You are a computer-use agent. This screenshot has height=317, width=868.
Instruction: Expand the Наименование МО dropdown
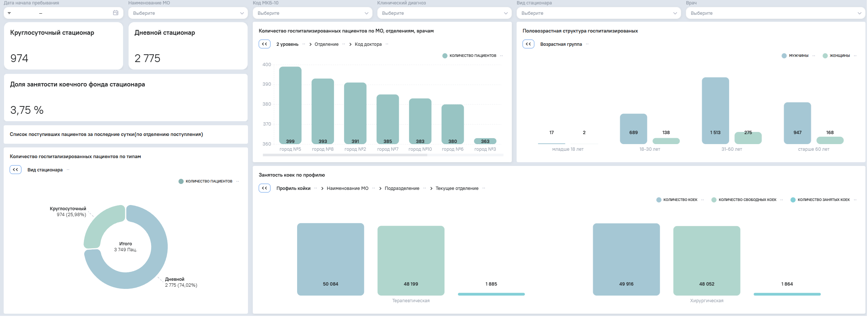tap(188, 13)
